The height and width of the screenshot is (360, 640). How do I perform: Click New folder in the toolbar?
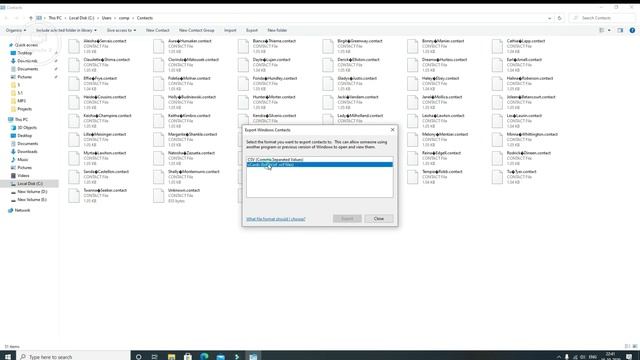tap(277, 30)
